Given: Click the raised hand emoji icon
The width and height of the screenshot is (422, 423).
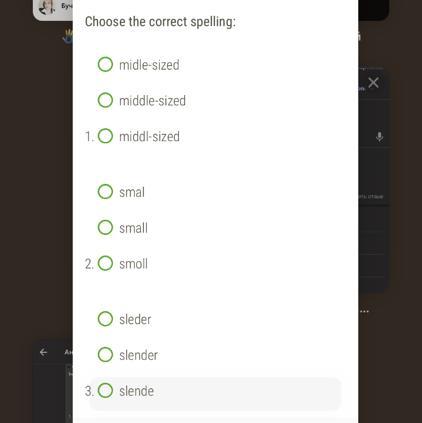Looking at the screenshot, I should [68, 37].
